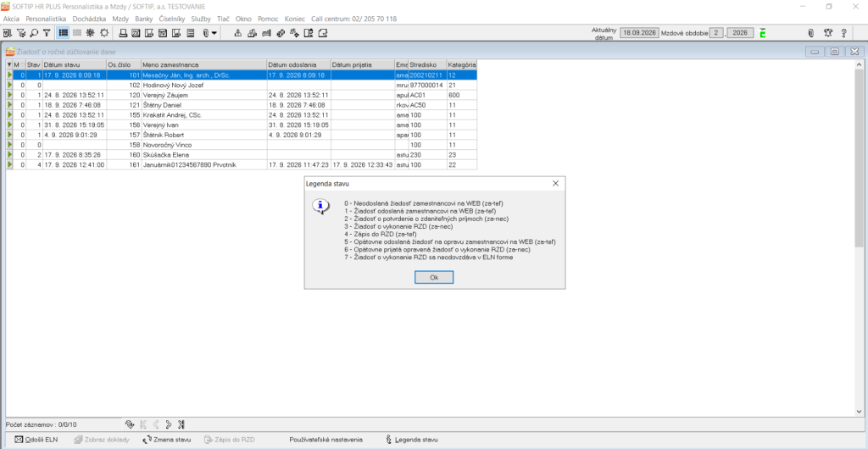Screen dimensions: 868x449
Task: Select row Krakatit Andrej, CSc.
Action: [241, 115]
